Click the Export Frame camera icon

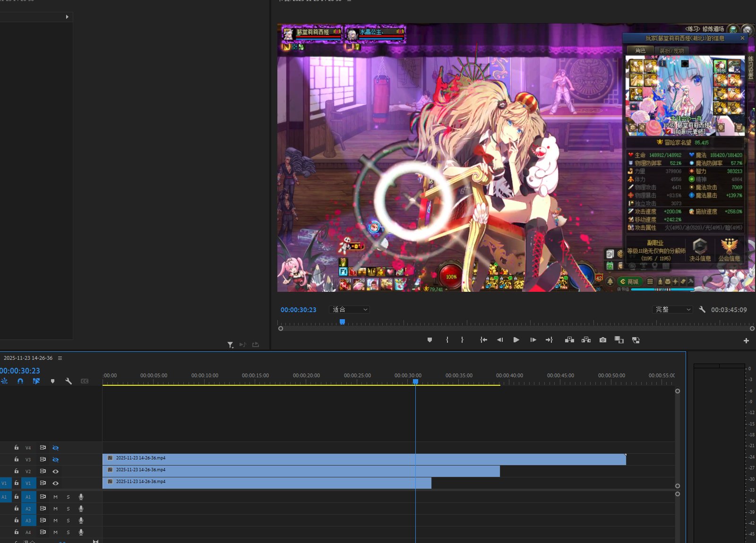(x=602, y=340)
